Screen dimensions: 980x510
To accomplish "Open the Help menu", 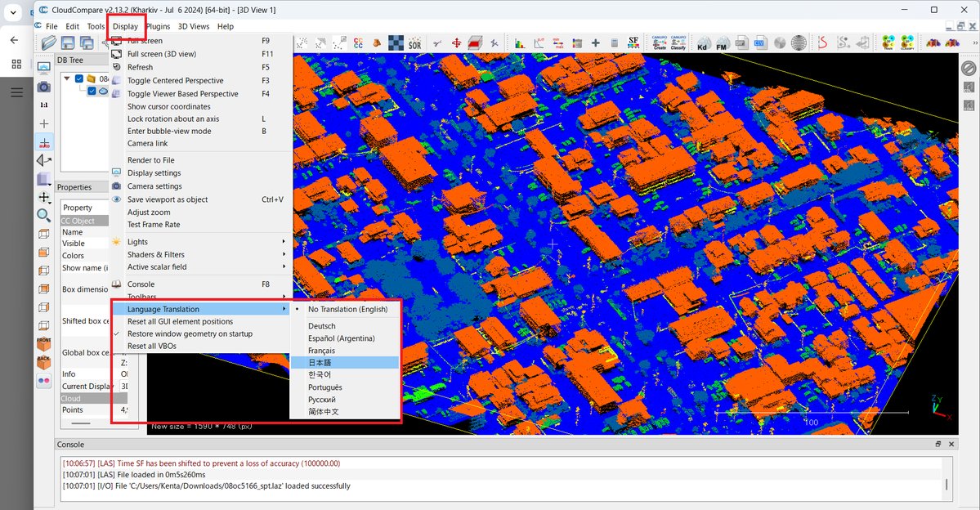I will tap(226, 26).
